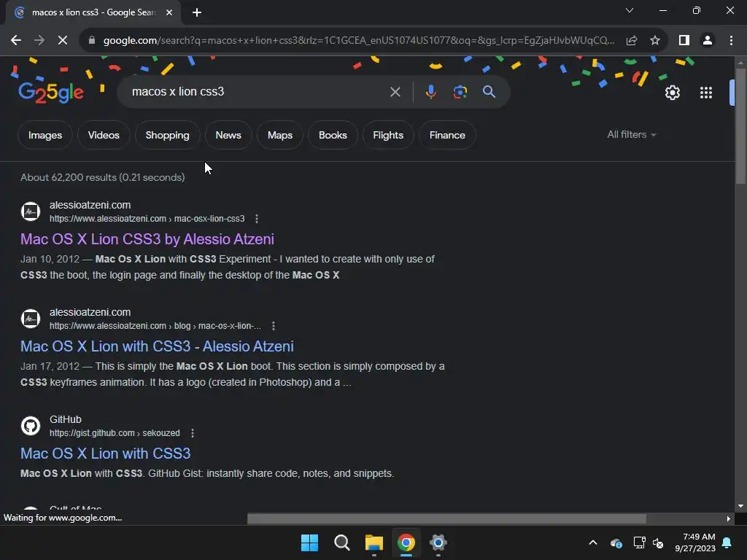
Task: Click the Google 25 anniversary logo
Action: tap(51, 92)
